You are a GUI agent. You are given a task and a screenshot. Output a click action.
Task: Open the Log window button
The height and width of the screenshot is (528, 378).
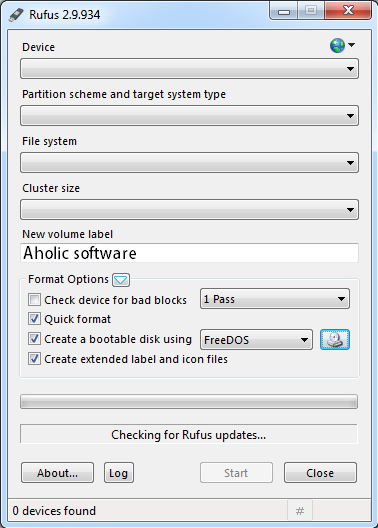(x=119, y=472)
